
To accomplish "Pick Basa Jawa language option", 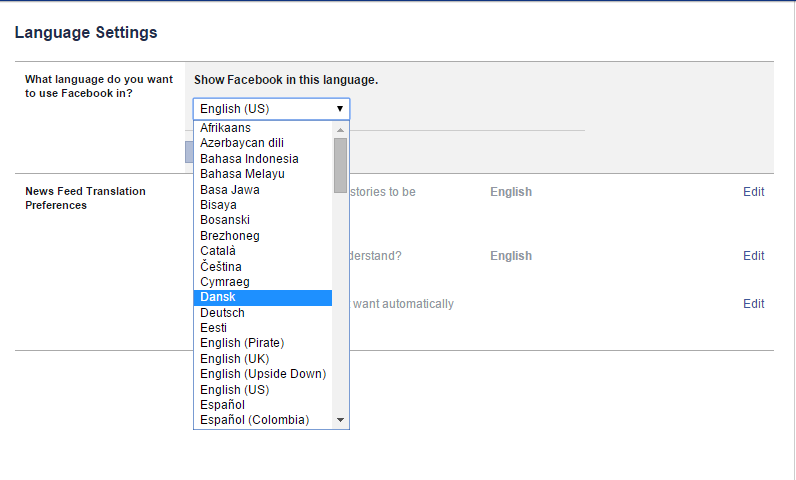I will [263, 190].
